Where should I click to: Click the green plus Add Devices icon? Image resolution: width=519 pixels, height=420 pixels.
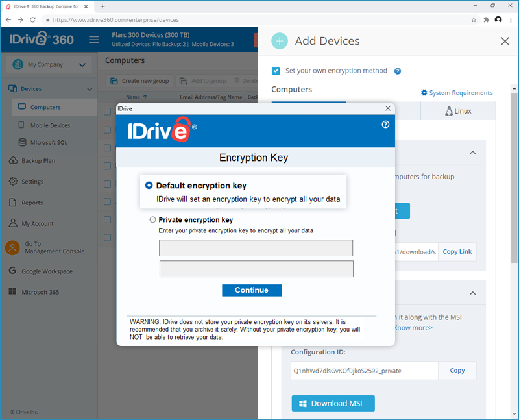tap(280, 41)
